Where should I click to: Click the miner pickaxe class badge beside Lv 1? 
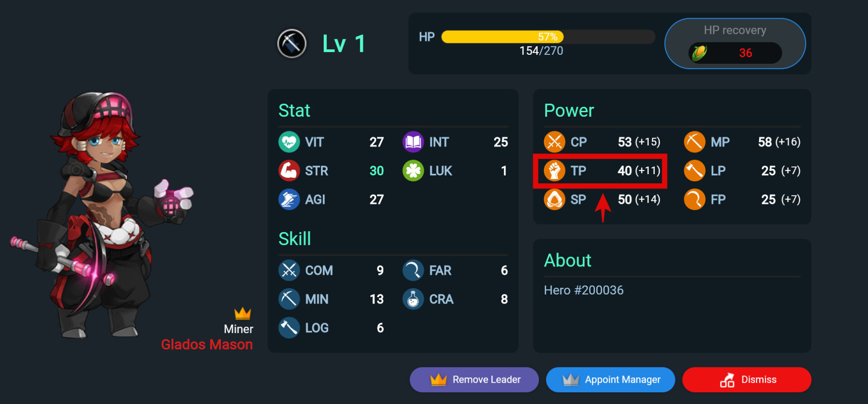coord(292,44)
